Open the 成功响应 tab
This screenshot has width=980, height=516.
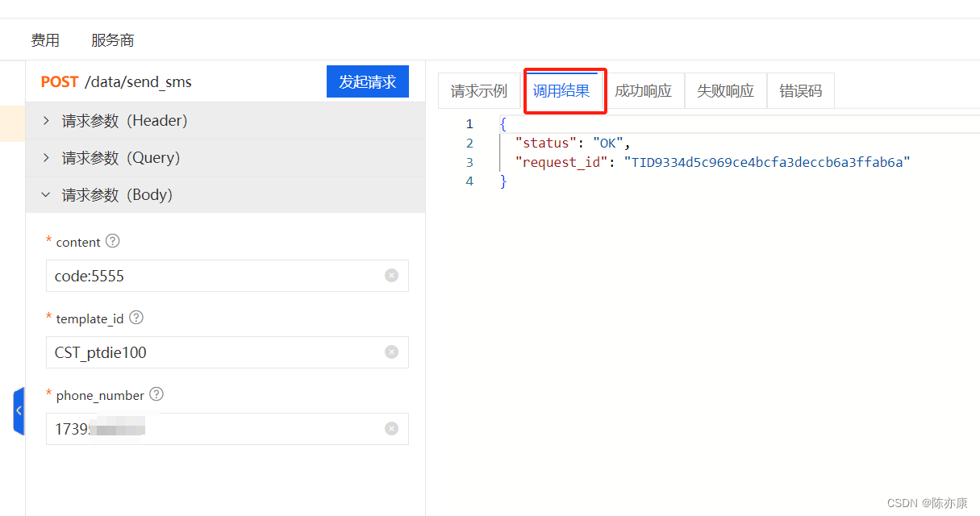point(643,91)
